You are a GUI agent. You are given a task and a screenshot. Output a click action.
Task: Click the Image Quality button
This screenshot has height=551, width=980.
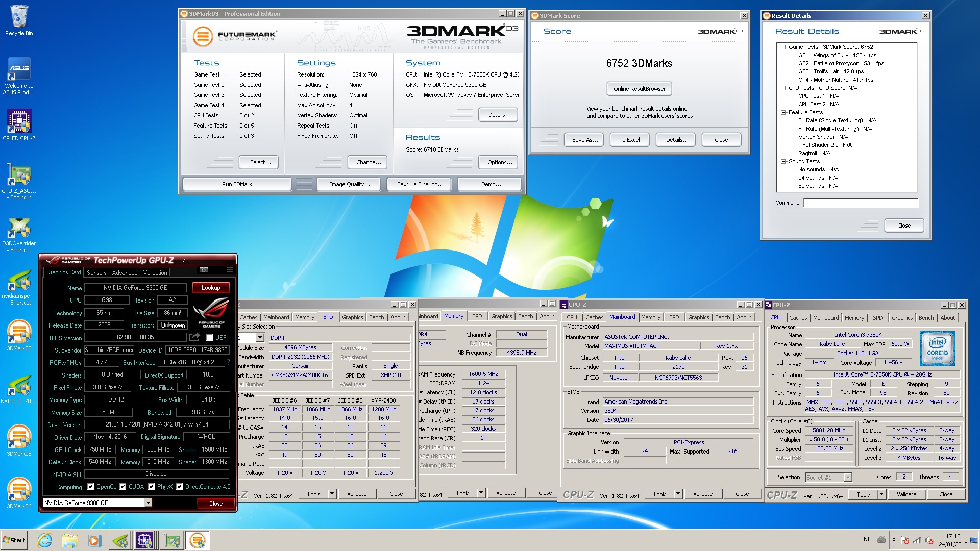tap(350, 184)
